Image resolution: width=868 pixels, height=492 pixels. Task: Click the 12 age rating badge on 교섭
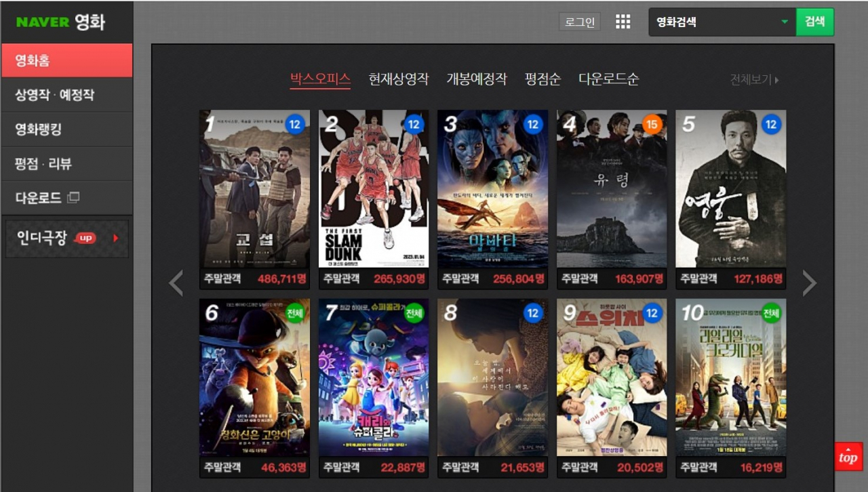coord(294,125)
